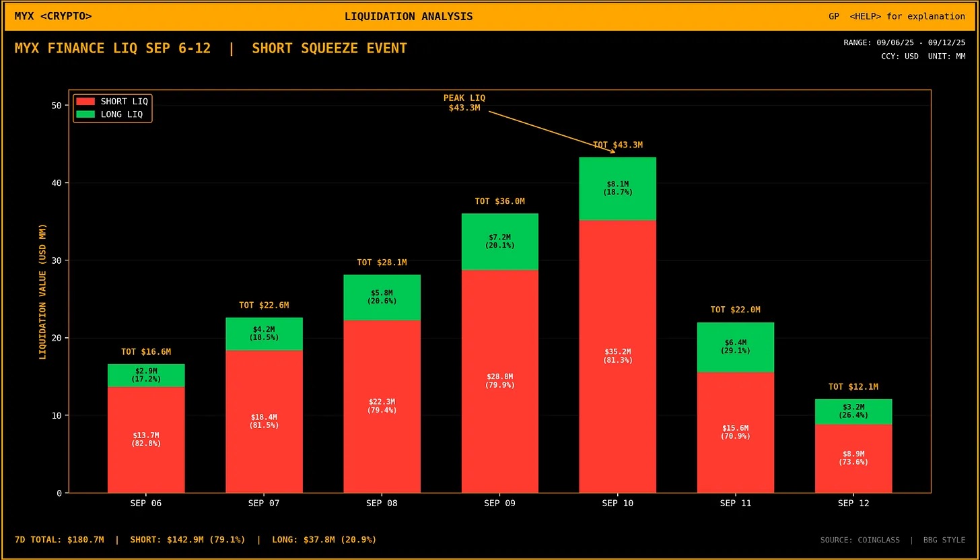Open the UNIT: MM setting
Image resolution: width=980 pixels, height=560 pixels.
946,56
